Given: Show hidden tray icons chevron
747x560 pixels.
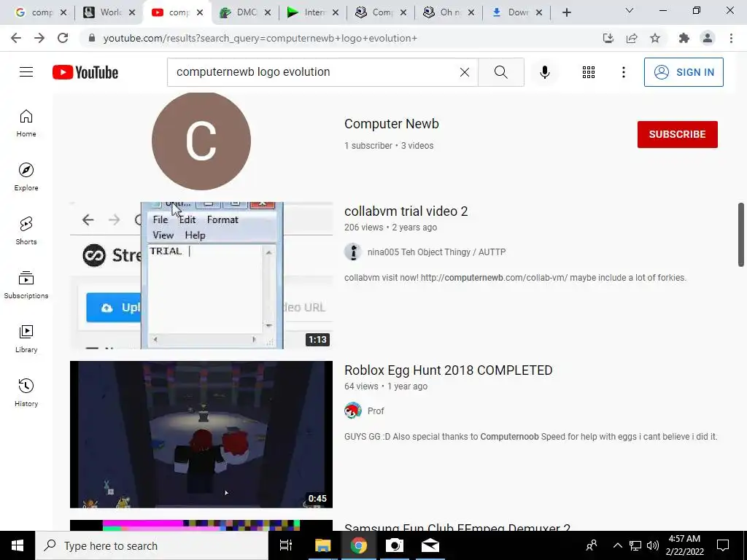Looking at the screenshot, I should 617,545.
